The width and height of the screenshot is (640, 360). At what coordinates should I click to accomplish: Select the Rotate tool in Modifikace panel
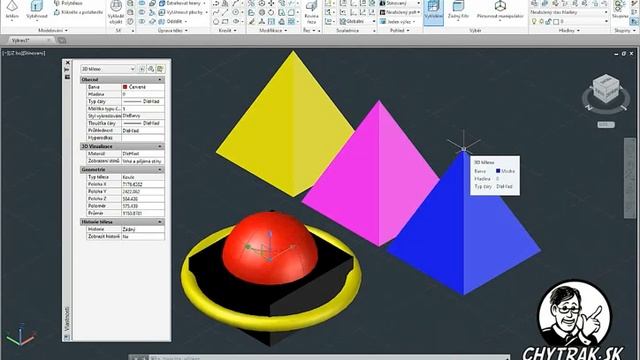click(271, 12)
